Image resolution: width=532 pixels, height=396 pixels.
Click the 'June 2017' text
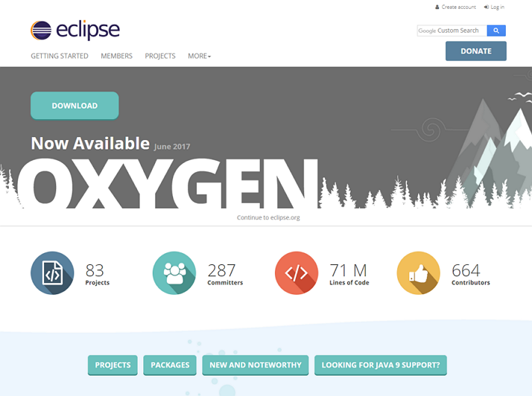tap(172, 147)
